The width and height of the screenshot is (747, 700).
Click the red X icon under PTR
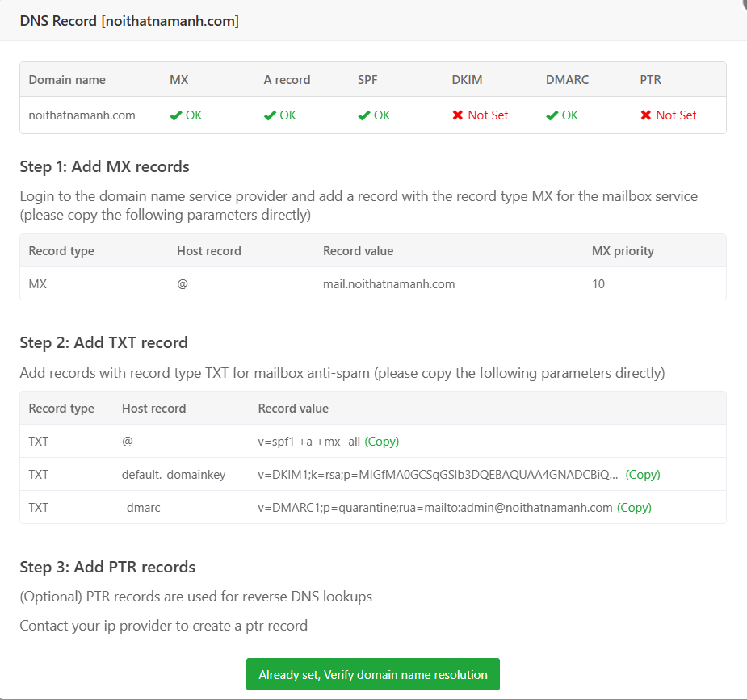(x=646, y=115)
